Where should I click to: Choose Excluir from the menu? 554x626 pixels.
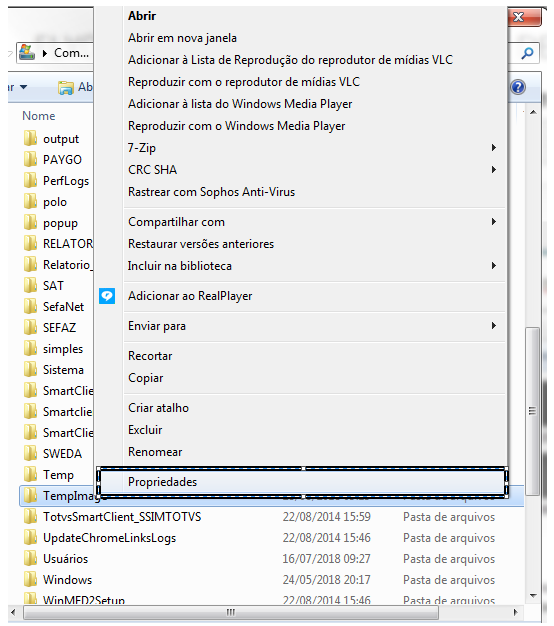click(145, 430)
